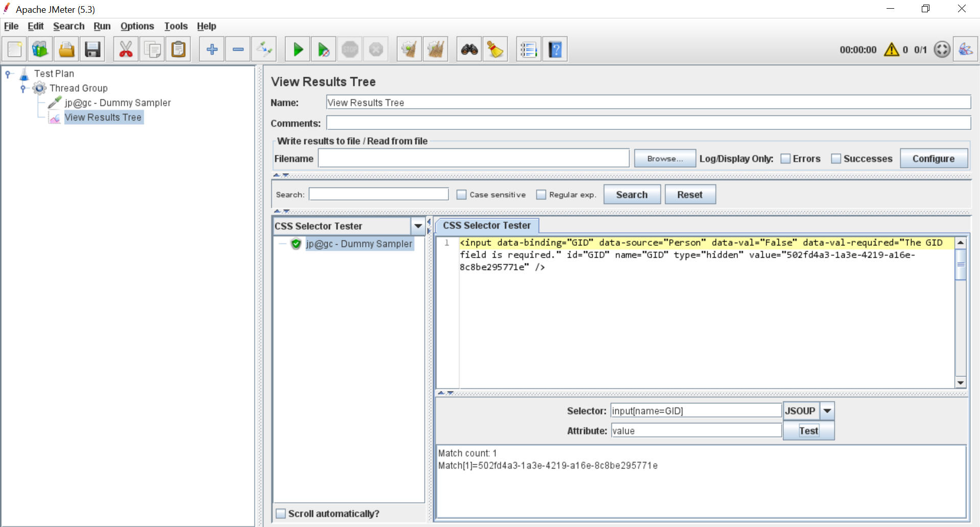Image resolution: width=980 pixels, height=527 pixels.
Task: Open the Edit menu
Action: [36, 26]
